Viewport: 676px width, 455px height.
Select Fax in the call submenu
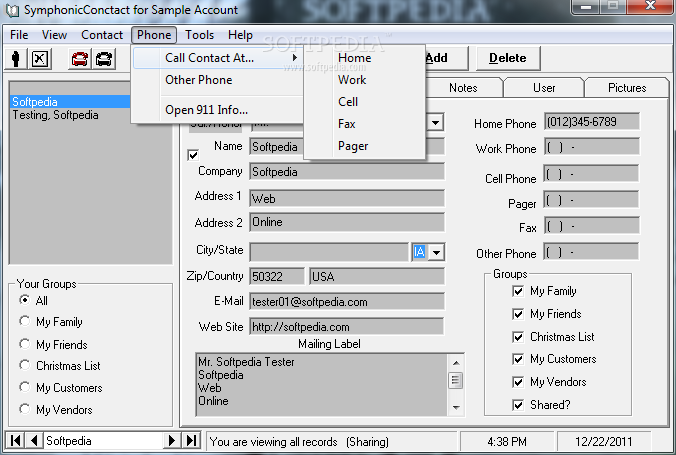pyautogui.click(x=364, y=124)
